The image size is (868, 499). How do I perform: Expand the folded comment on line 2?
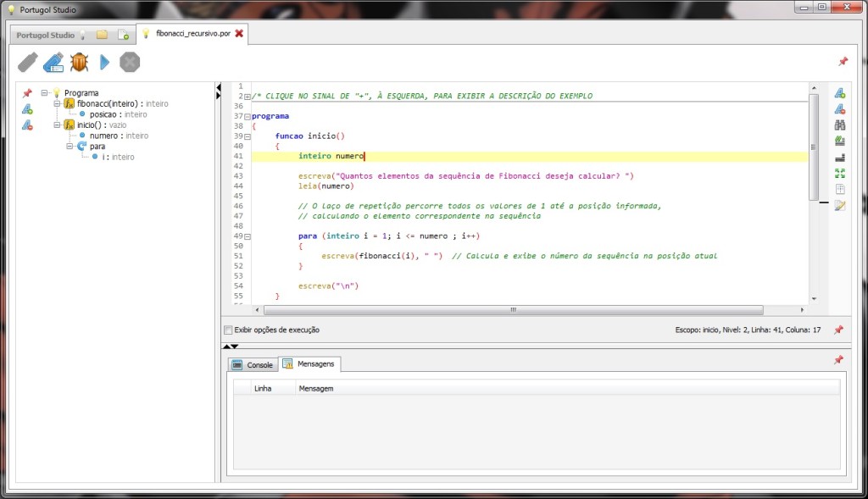247,97
